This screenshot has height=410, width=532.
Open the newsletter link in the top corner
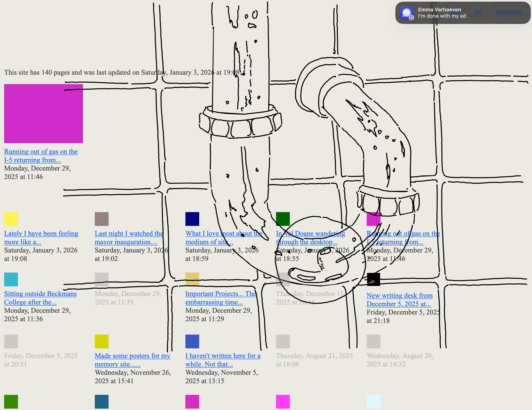pos(508,12)
